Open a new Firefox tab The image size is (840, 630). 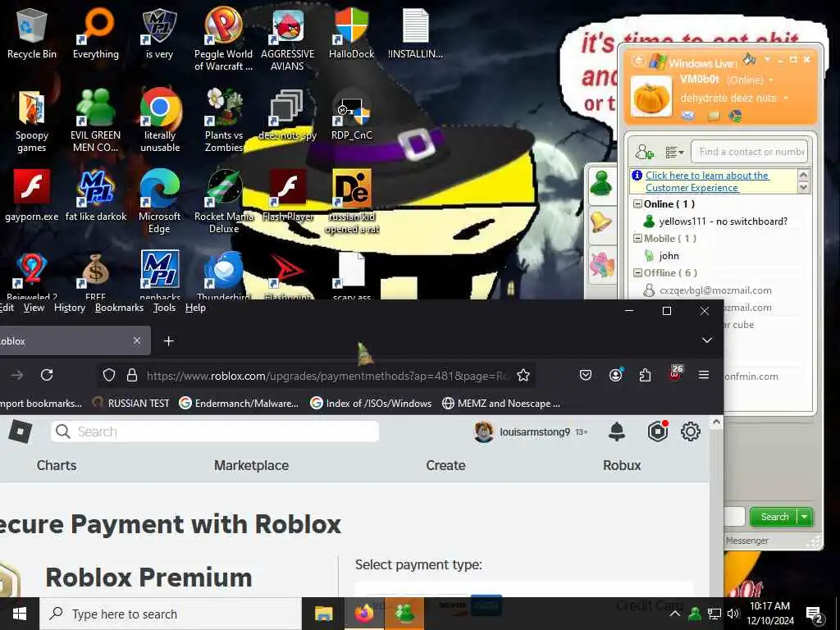169,340
